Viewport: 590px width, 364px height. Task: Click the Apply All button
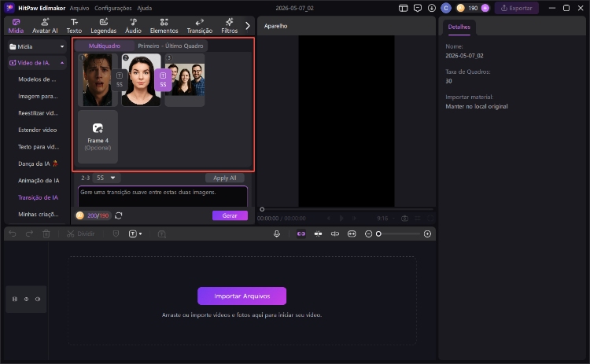click(225, 178)
